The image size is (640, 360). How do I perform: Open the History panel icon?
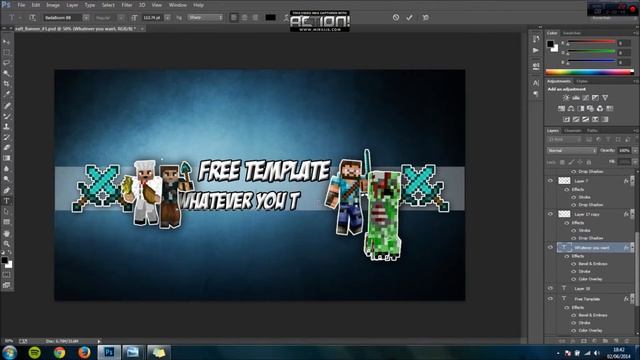[536, 39]
